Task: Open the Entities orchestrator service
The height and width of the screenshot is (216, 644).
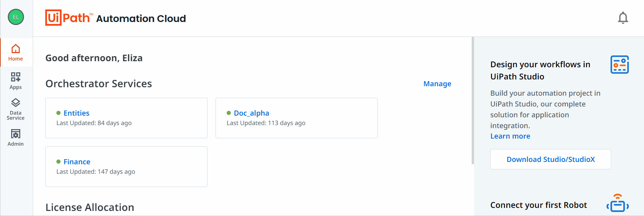Action: (76, 113)
